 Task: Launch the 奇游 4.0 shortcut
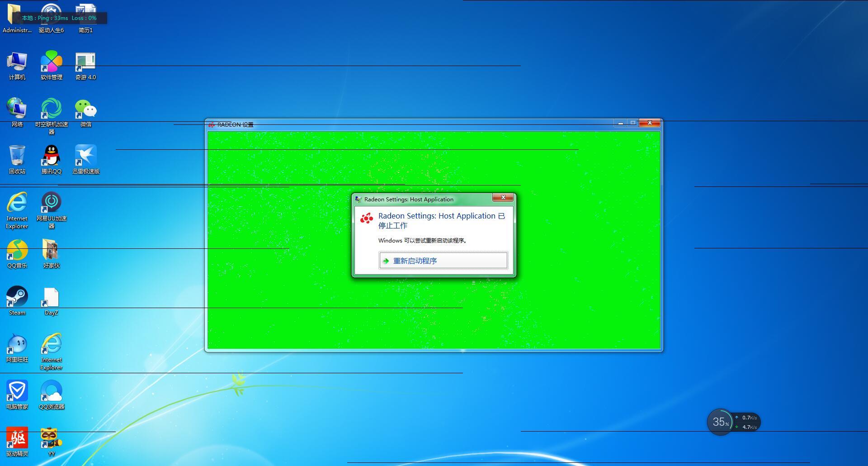(85, 66)
